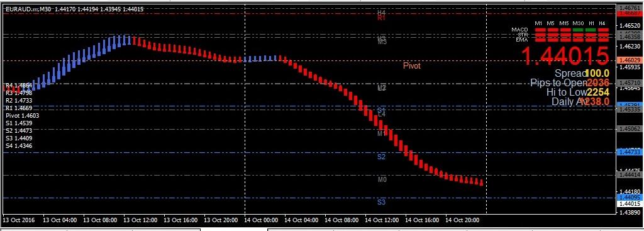Click the R2 1.4733 entry in pivot list

19,100
